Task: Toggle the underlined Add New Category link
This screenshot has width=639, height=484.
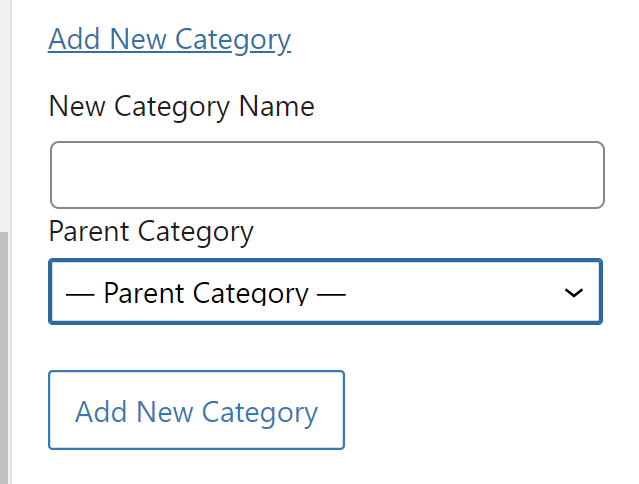Action: [x=169, y=40]
